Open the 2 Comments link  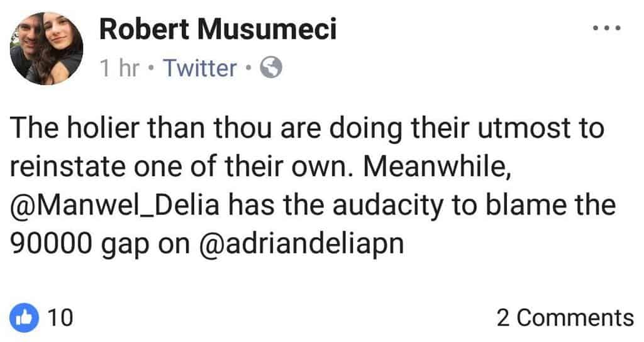click(x=564, y=317)
